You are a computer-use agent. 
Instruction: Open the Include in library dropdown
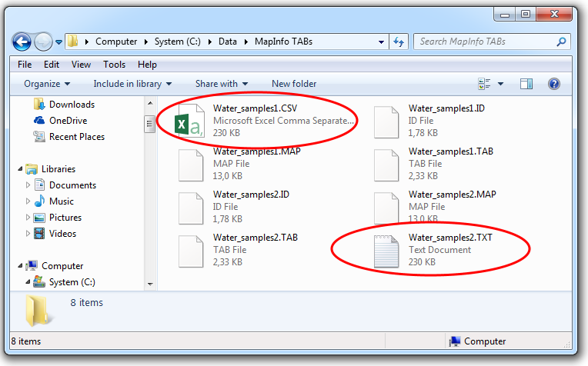click(132, 84)
